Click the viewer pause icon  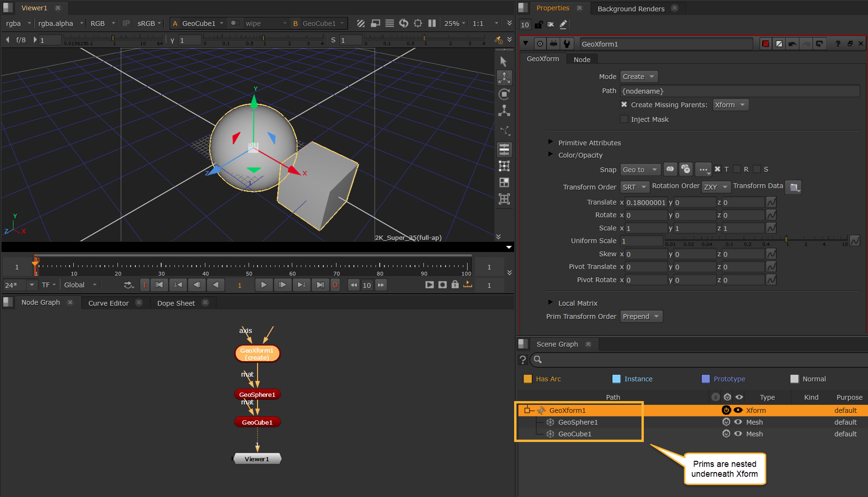point(432,23)
